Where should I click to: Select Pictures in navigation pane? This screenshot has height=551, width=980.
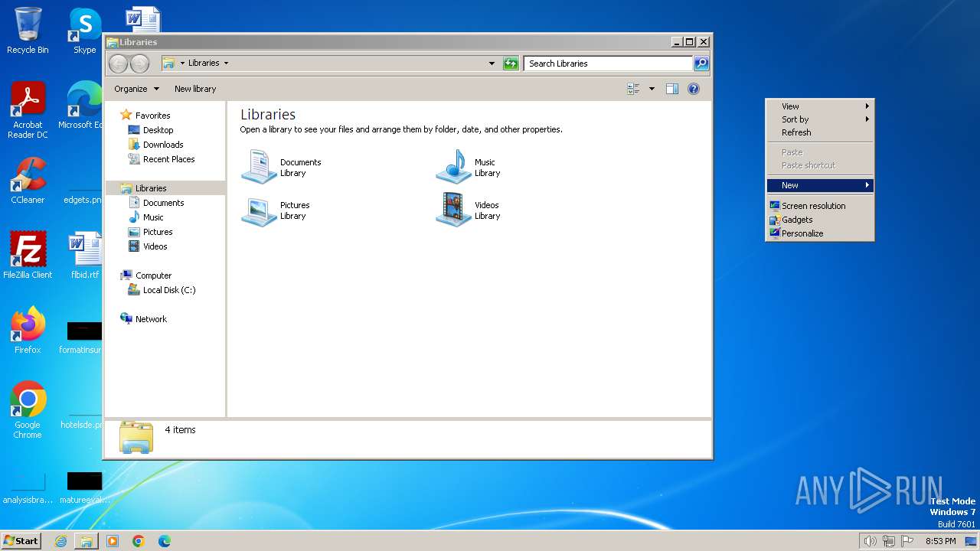tap(158, 232)
